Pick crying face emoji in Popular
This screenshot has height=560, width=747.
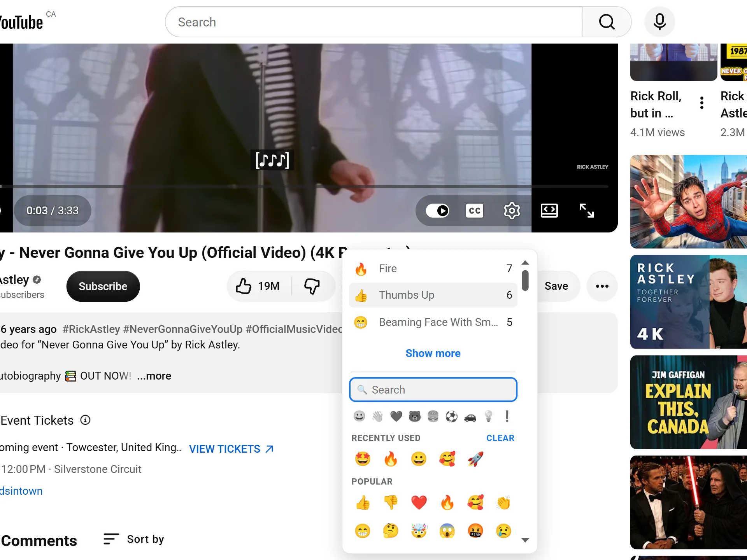click(503, 531)
